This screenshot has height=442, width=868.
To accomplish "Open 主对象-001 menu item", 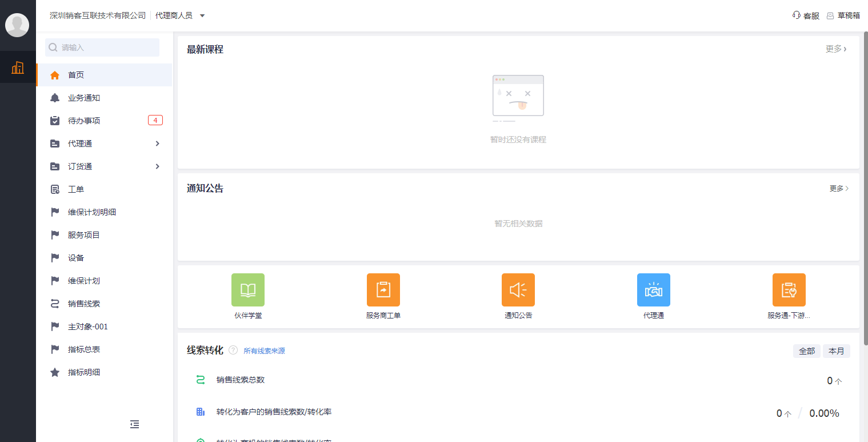I will click(x=104, y=326).
